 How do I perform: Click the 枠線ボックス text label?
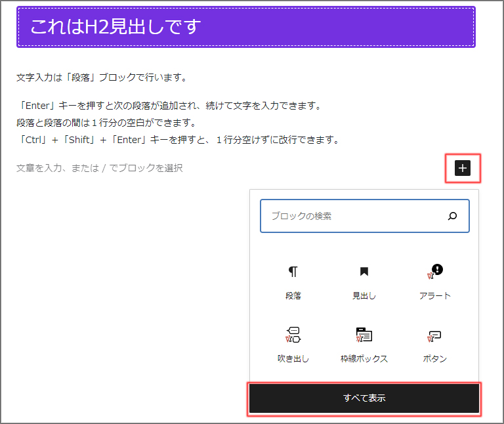364,359
